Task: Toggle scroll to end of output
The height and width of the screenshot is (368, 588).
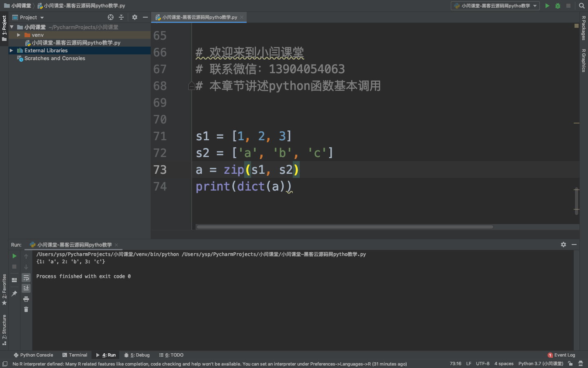Action: pos(26,288)
